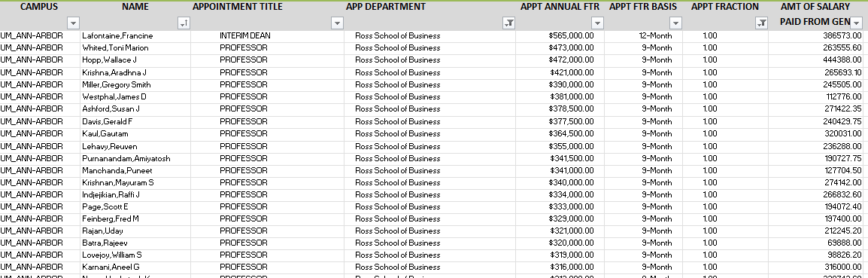
Task: Select the 12-Month basis cell
Action: 643,36
